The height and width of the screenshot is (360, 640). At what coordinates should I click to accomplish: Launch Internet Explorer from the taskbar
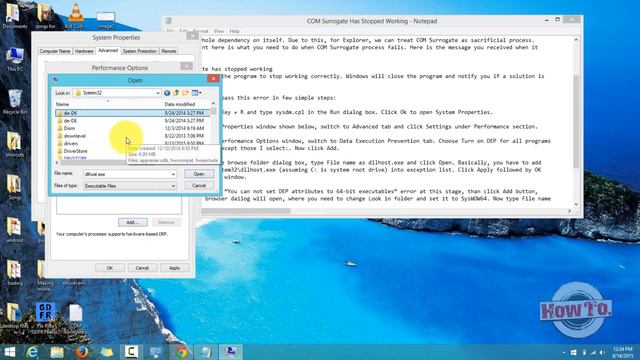point(33,352)
